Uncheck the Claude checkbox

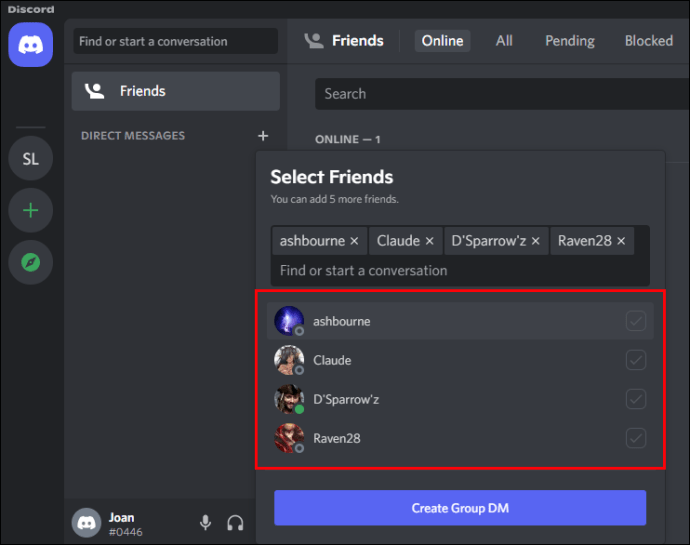click(x=635, y=360)
